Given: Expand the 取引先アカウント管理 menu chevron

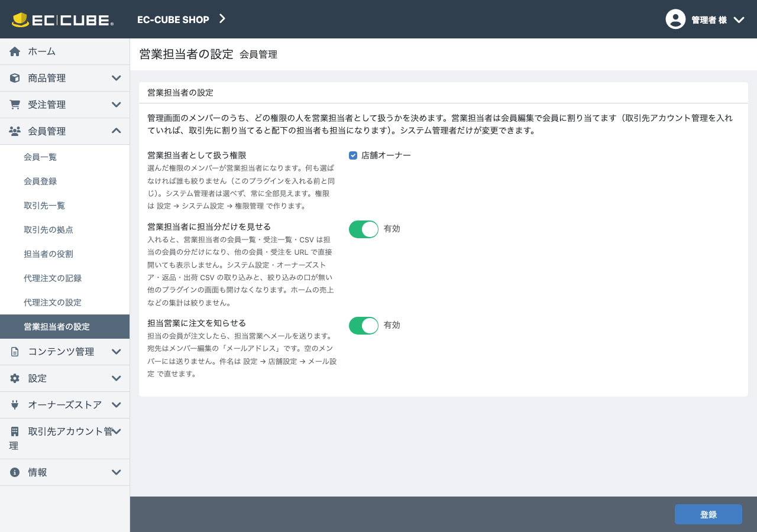Looking at the screenshot, I should coord(117,432).
